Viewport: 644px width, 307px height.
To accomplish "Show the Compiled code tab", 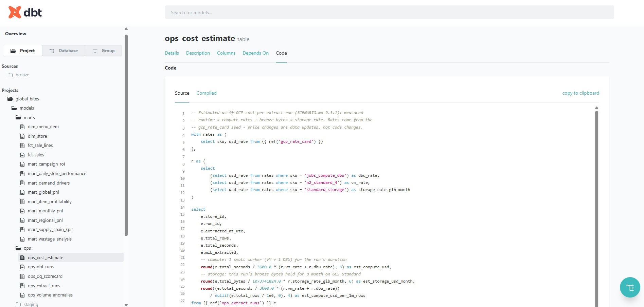I will click(207, 93).
